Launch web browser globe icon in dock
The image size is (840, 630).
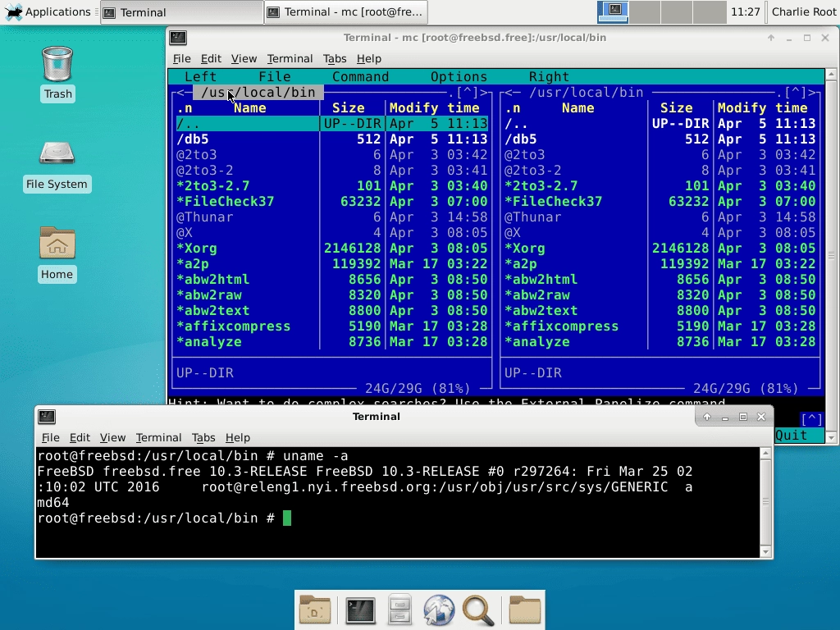click(x=439, y=610)
